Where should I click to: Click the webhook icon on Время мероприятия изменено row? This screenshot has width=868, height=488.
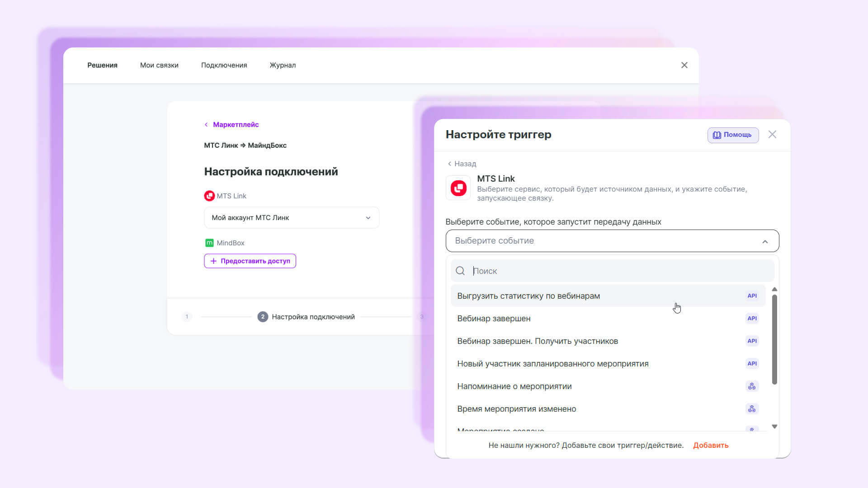tap(752, 409)
